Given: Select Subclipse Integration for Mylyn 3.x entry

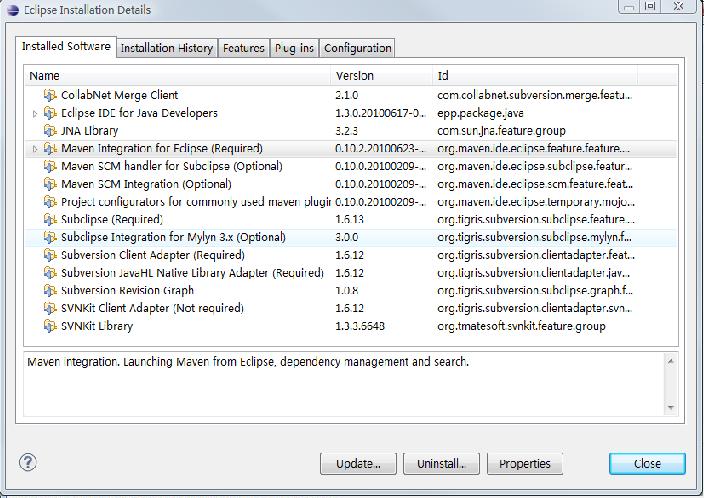Looking at the screenshot, I should [173, 237].
